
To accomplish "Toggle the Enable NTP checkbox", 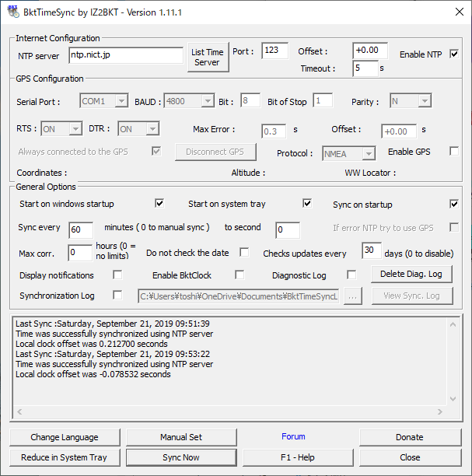I will tap(454, 54).
